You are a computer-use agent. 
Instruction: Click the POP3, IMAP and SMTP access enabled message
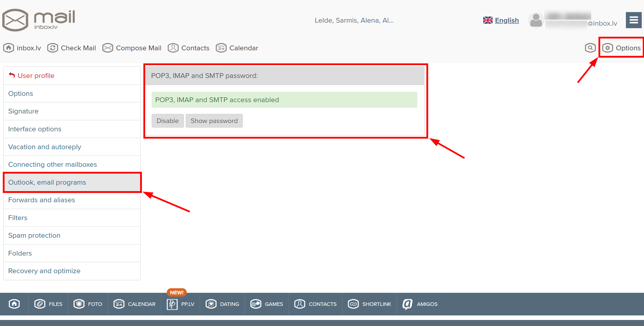coord(284,100)
